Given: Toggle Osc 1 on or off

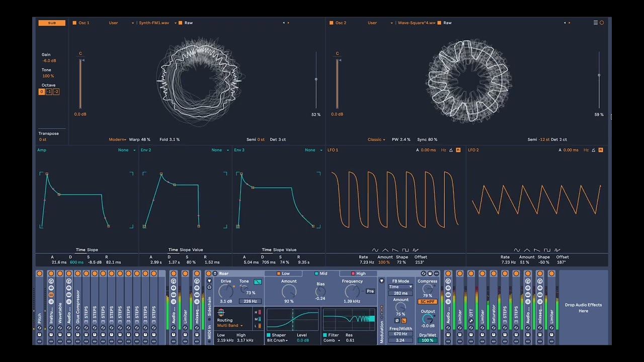Looking at the screenshot, I should coord(74,23).
